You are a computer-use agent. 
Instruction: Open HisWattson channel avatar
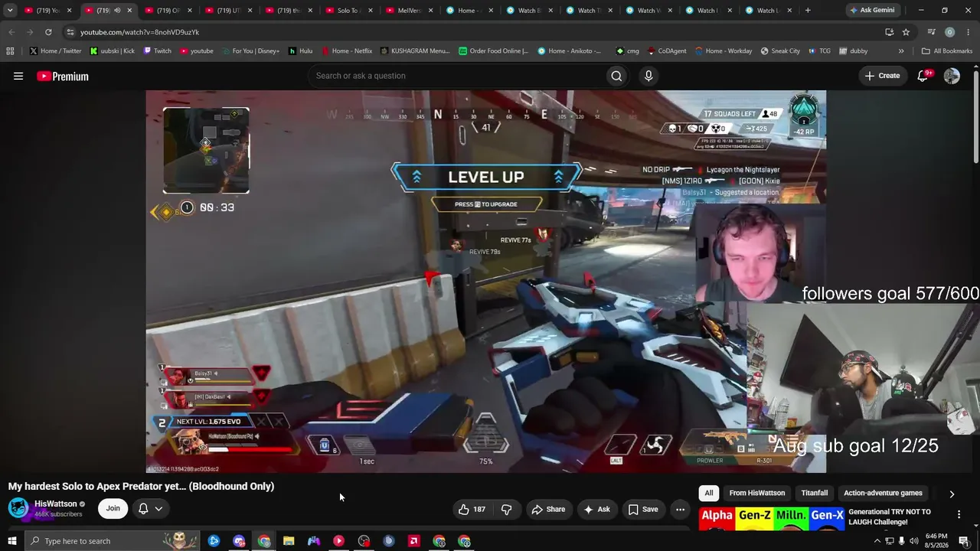click(18, 508)
